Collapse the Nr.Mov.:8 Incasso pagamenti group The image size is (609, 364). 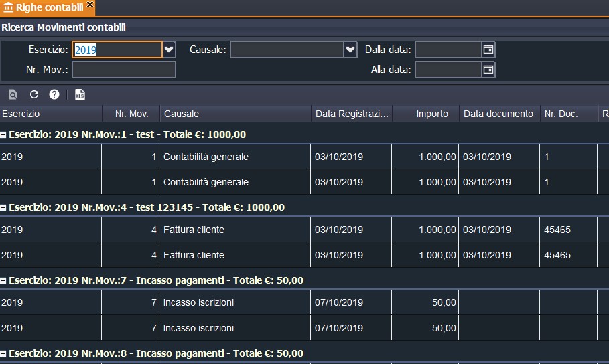coord(4,353)
